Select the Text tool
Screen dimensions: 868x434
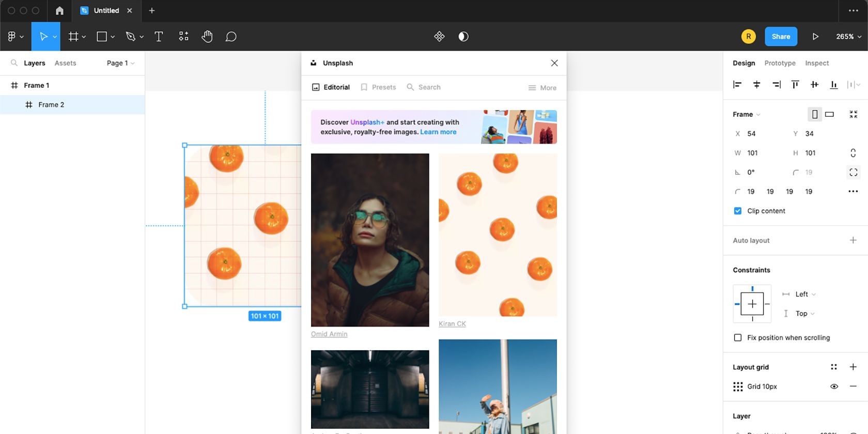[x=159, y=36]
